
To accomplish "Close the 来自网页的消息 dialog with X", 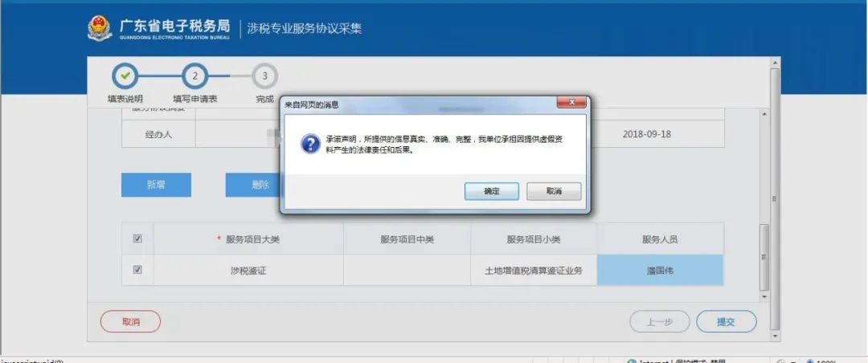I will pos(571,103).
